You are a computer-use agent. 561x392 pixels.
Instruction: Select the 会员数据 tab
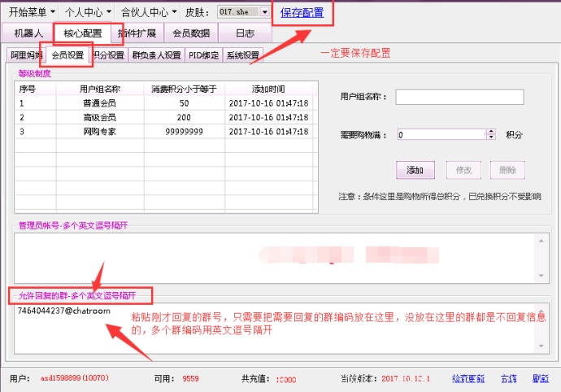(191, 33)
